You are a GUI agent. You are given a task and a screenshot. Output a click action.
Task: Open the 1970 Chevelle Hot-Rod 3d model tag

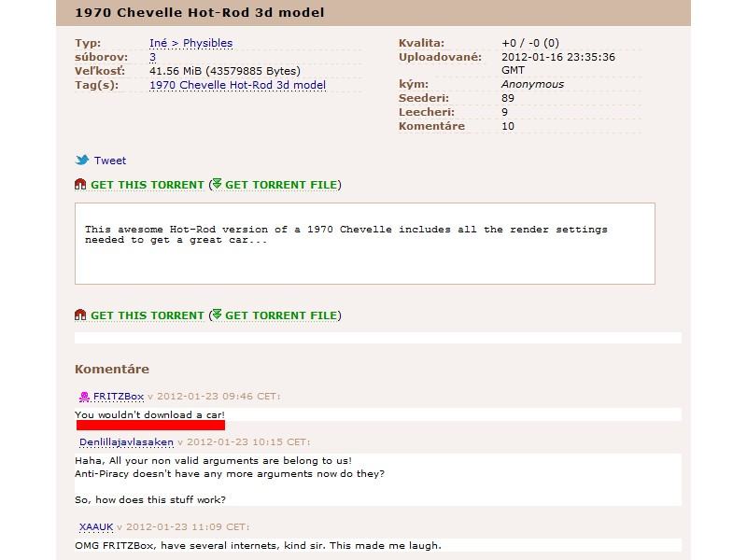238,85
